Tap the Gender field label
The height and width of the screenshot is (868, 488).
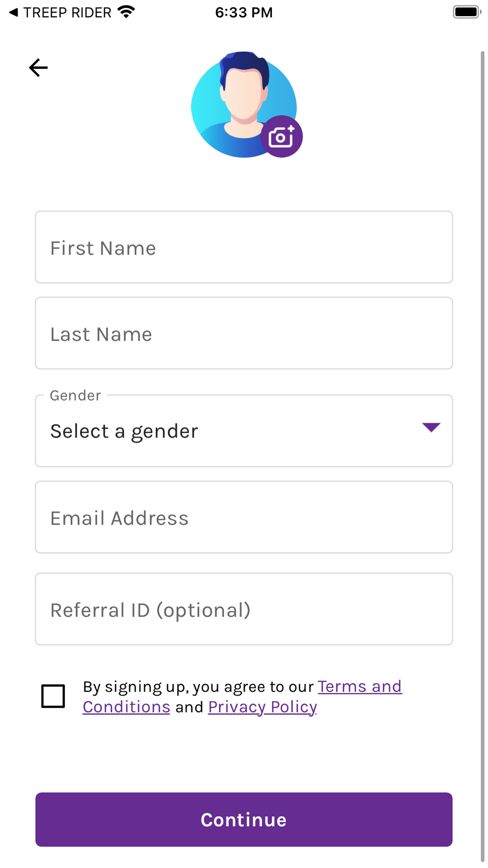[x=75, y=395]
